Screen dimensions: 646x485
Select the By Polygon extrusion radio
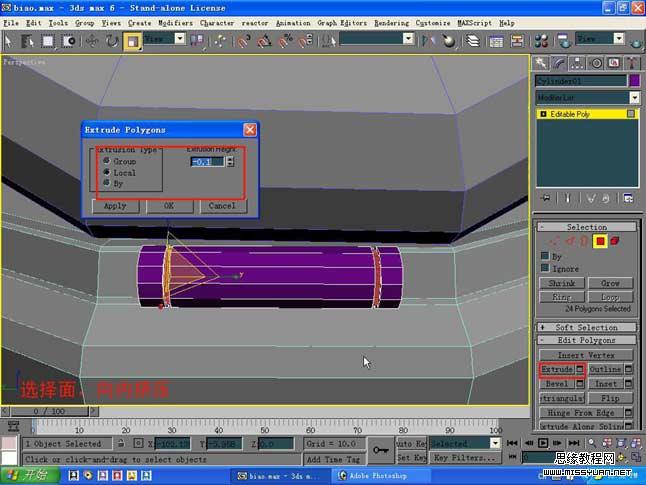[106, 183]
